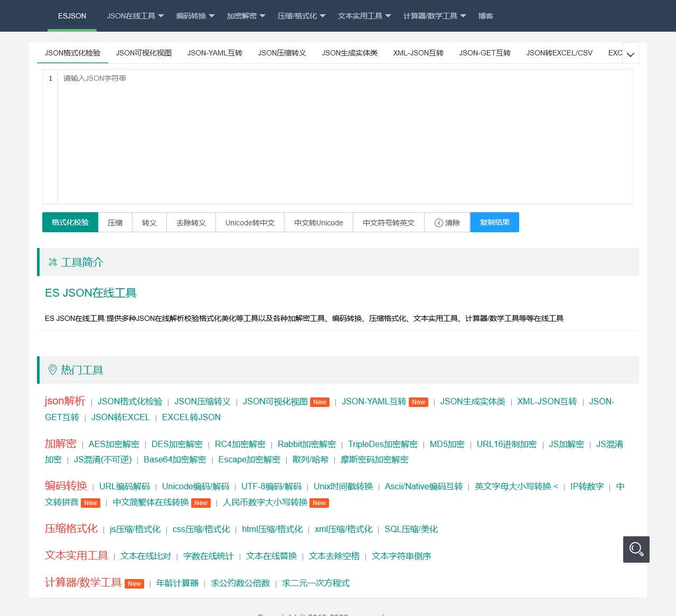
Task: Open the 年龄计算器 tool link
Action: tap(177, 583)
